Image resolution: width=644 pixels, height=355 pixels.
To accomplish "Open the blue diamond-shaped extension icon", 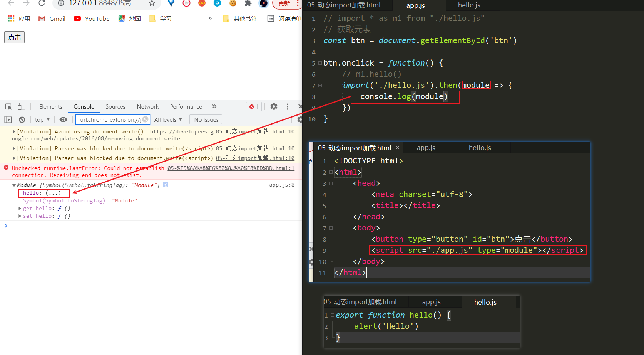I will (171, 3).
